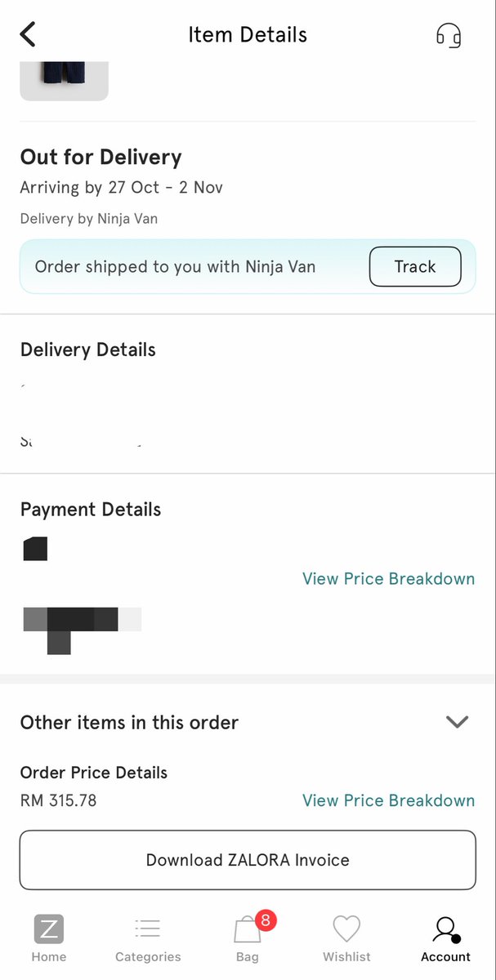Viewport: 496px width, 980px height.
Task: Tap the Order shipped with Ninja Van banner
Action: 248,266
